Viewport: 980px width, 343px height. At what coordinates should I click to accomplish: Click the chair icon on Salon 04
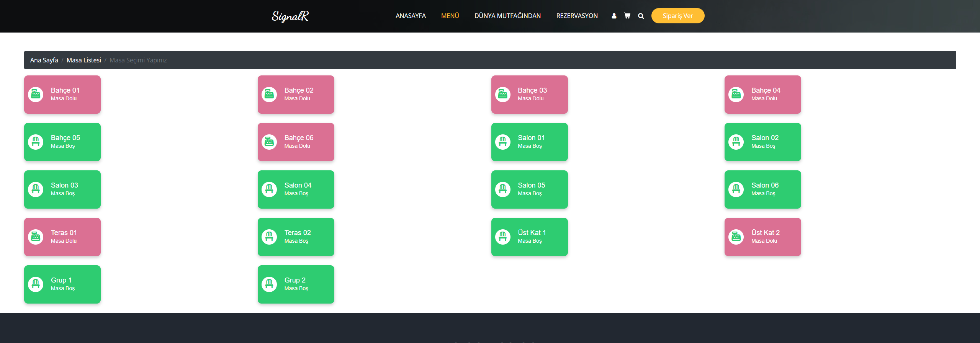pyautogui.click(x=269, y=189)
